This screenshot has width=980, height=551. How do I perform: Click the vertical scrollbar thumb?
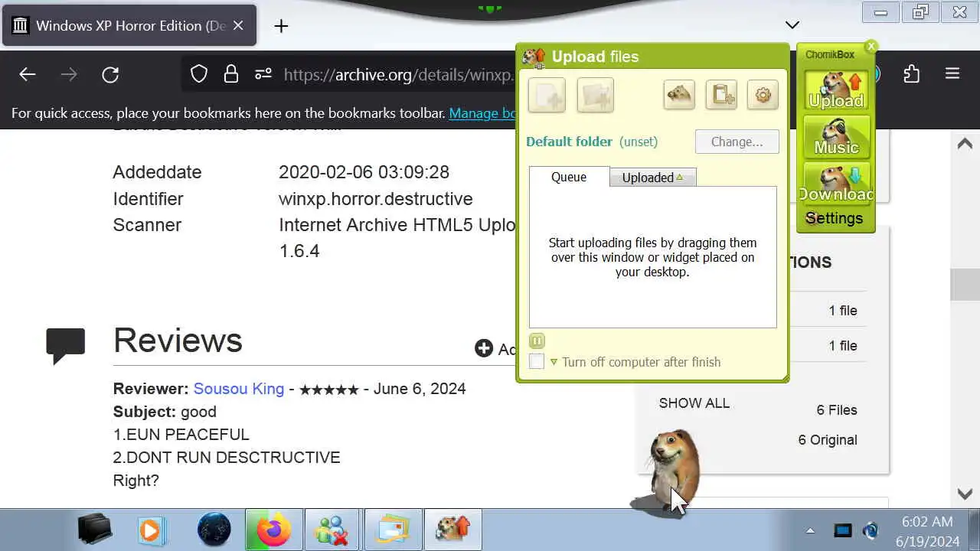point(965,285)
